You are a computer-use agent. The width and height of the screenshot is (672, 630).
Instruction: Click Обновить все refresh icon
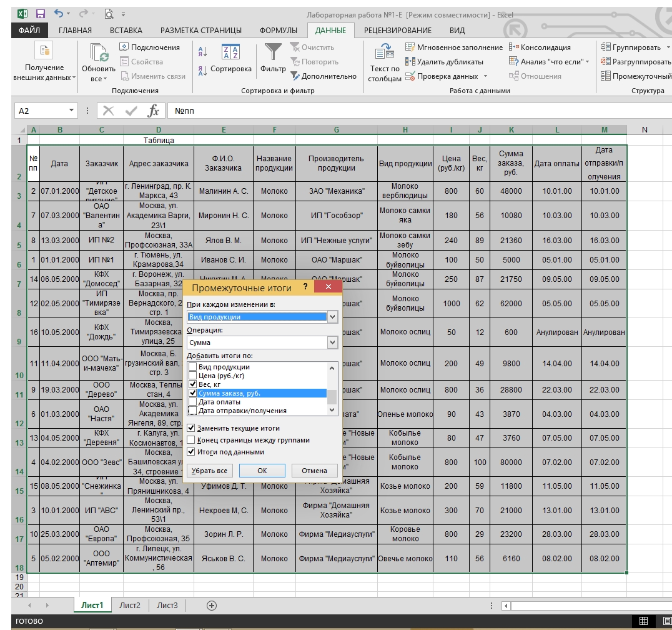point(99,52)
